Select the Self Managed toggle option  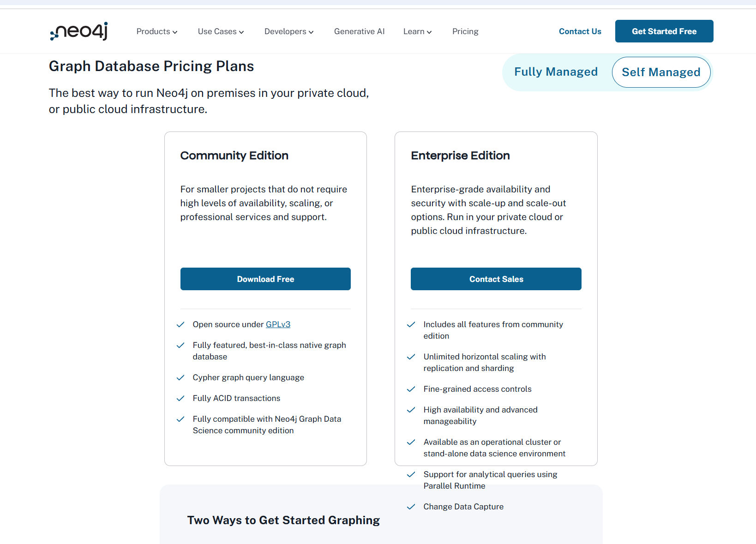click(x=661, y=72)
